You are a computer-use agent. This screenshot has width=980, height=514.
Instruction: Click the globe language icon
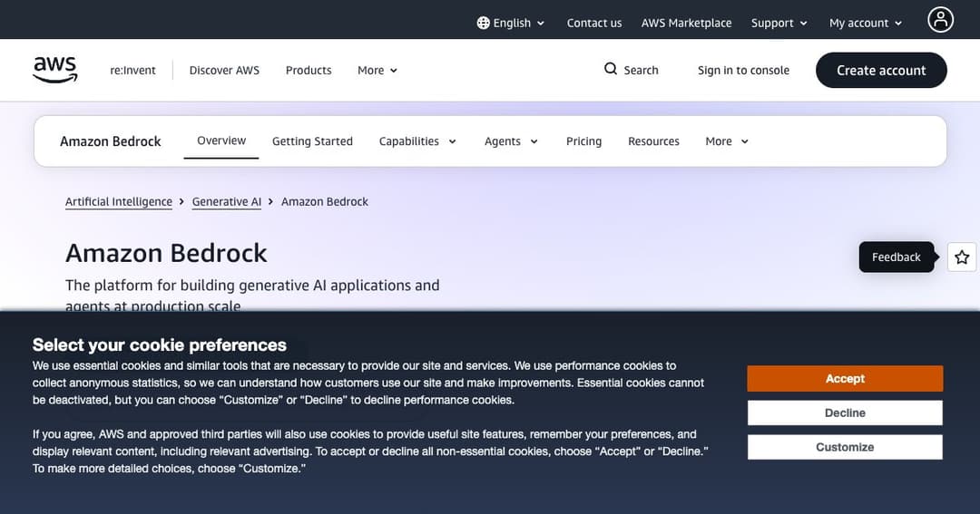tap(483, 23)
